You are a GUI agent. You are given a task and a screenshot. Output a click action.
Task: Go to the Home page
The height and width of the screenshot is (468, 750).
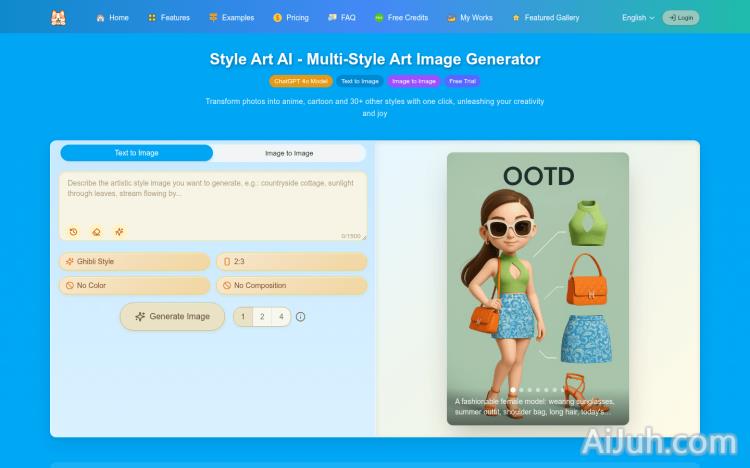[112, 18]
